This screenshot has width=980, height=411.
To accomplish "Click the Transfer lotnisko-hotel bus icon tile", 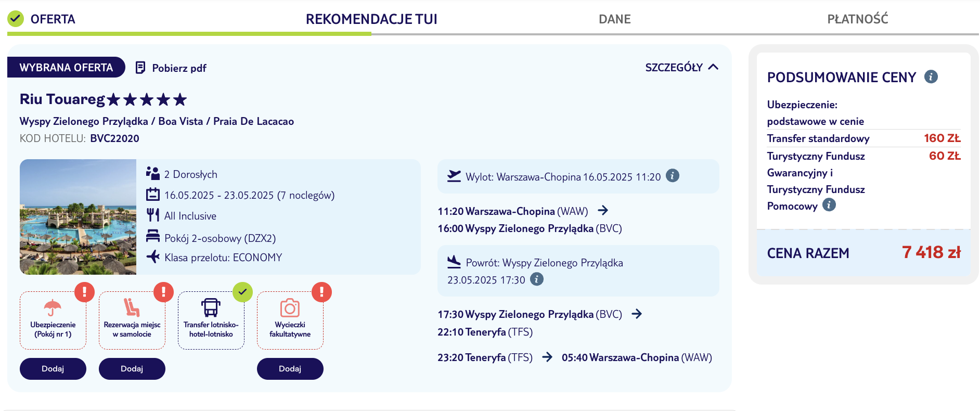I will point(211,320).
